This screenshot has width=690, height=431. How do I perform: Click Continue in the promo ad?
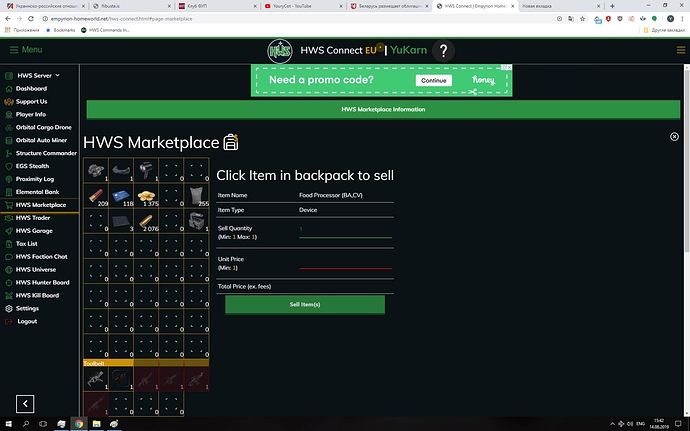[433, 81]
